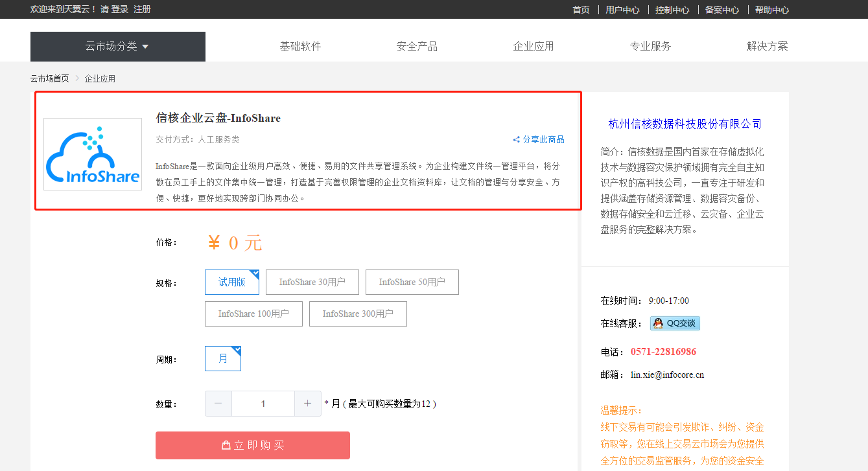
Task: Open 备案中心 in the top bar
Action: click(722, 10)
